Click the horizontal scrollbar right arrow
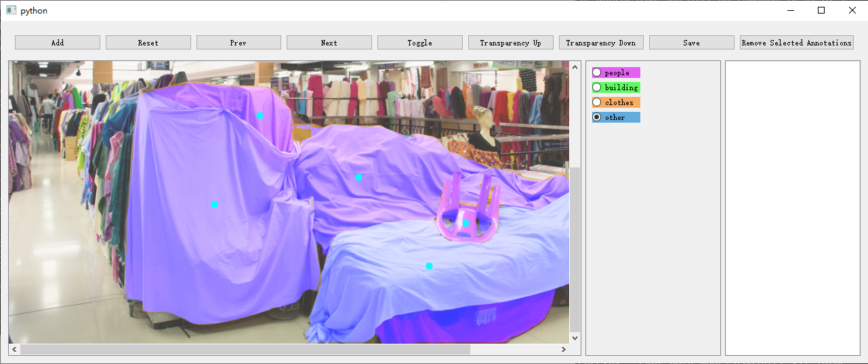Image resolution: width=868 pixels, height=364 pixels. click(x=563, y=350)
